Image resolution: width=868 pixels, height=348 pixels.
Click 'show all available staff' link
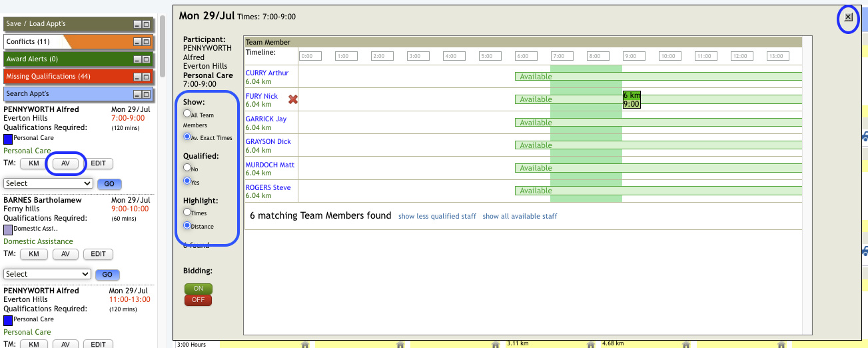click(x=520, y=217)
